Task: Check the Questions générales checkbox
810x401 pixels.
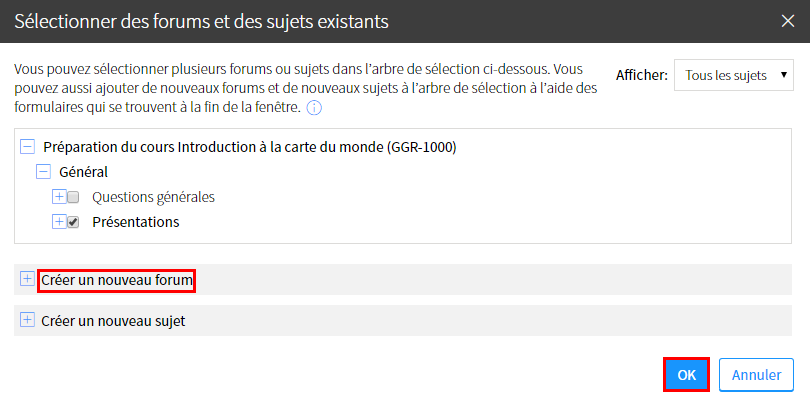Action: click(x=73, y=197)
